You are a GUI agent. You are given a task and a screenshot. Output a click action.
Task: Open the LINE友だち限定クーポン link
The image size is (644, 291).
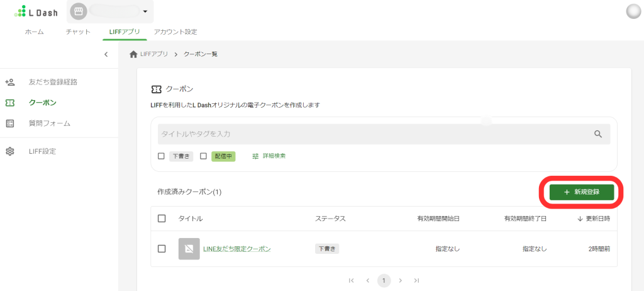click(237, 249)
